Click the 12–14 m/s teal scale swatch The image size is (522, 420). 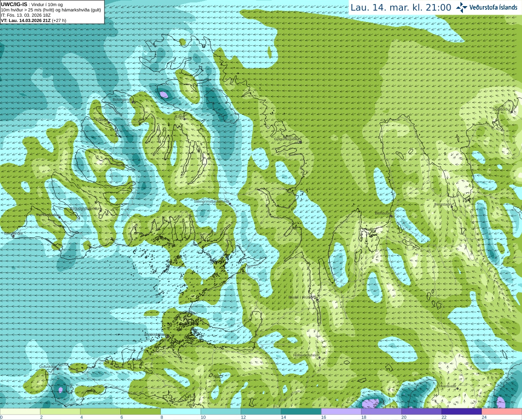pos(261,411)
